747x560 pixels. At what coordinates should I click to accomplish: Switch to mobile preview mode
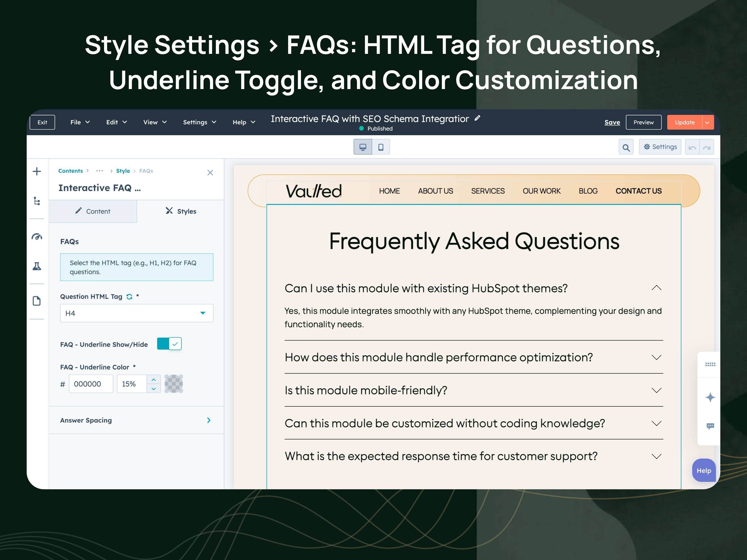point(381,146)
